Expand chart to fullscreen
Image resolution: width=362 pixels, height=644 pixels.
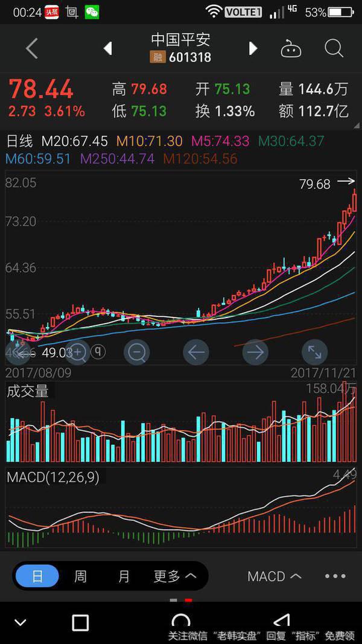tap(314, 352)
